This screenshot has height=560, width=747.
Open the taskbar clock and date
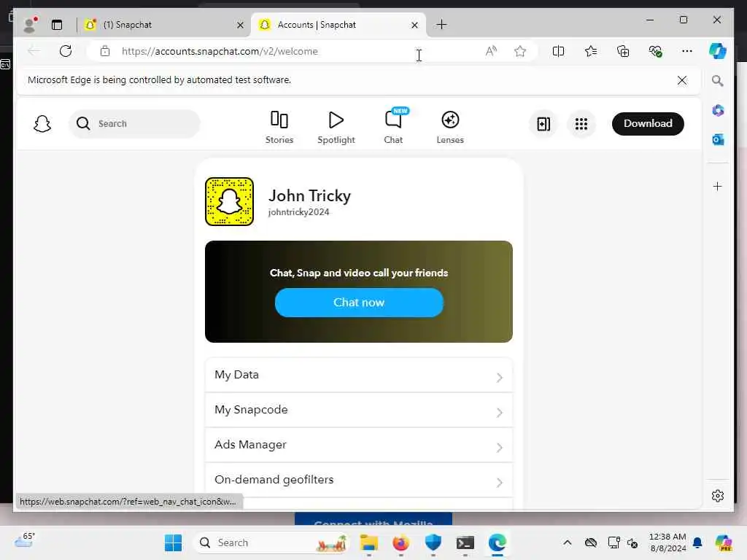[667, 542]
